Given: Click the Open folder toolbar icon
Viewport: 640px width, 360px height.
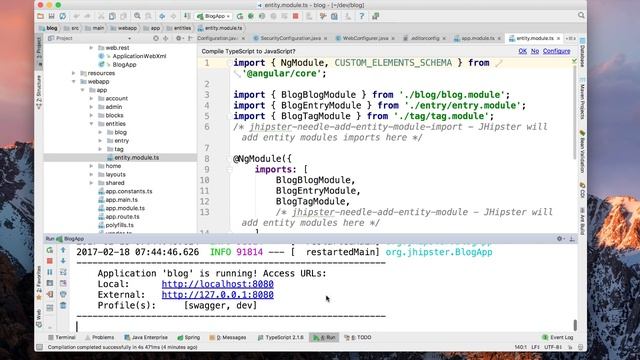Looking at the screenshot, I should (40, 16).
